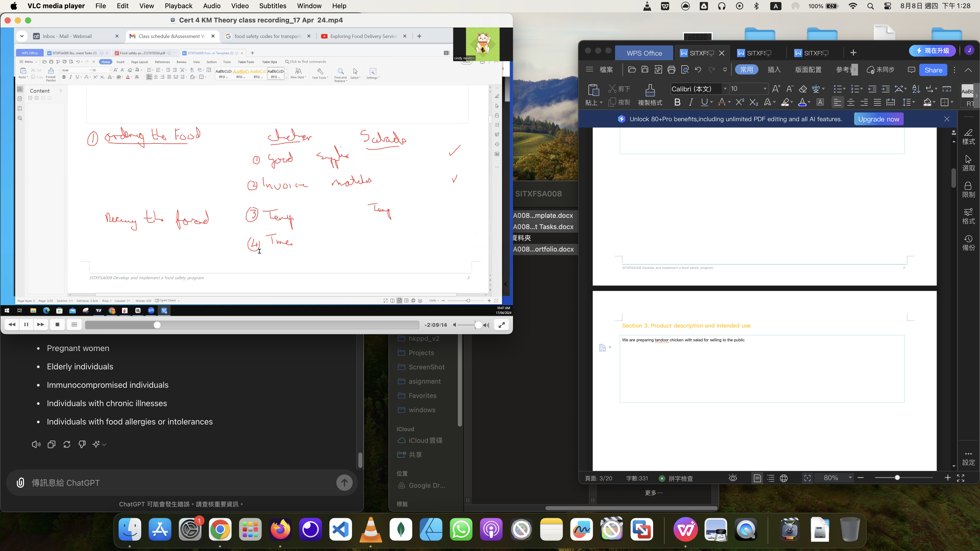Click the thumbs down icon in ChatGPT
The image size is (980, 551).
point(82,444)
